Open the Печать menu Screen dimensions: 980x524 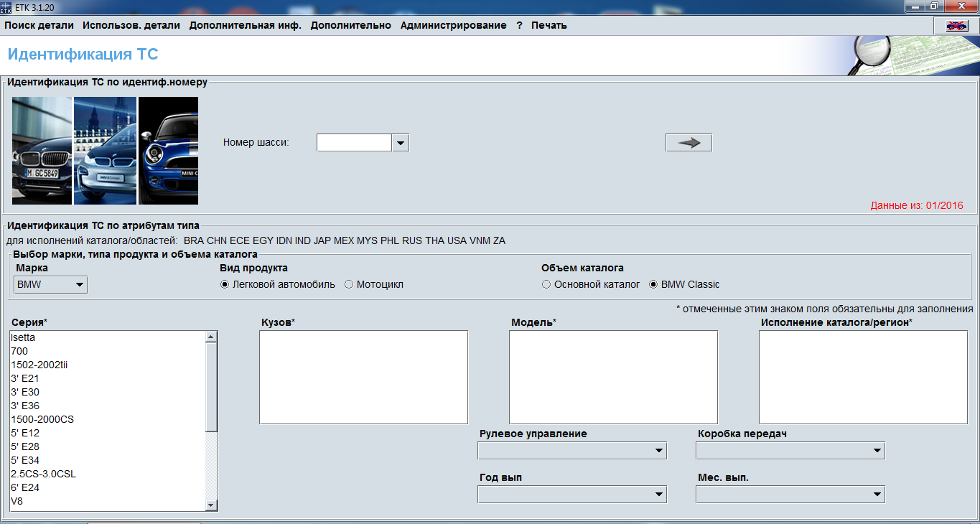tap(549, 25)
